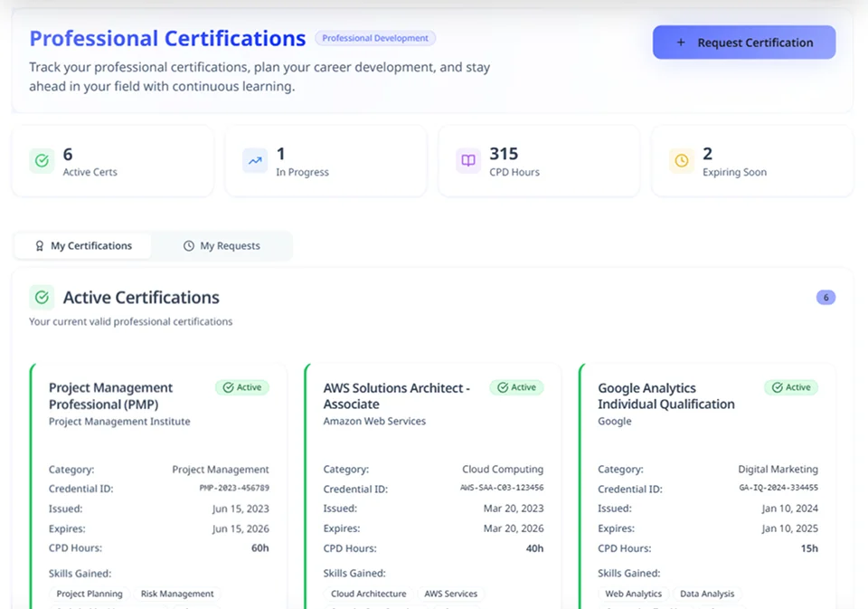Viewport: 868px width, 609px height.
Task: Click the Jun 15, 2026 expiry date
Action: (241, 528)
